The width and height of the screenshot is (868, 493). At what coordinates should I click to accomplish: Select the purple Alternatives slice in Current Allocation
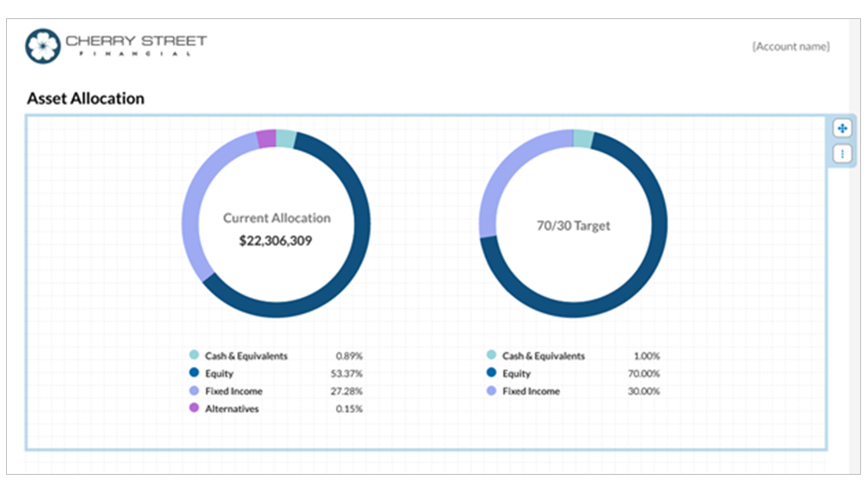point(266,139)
